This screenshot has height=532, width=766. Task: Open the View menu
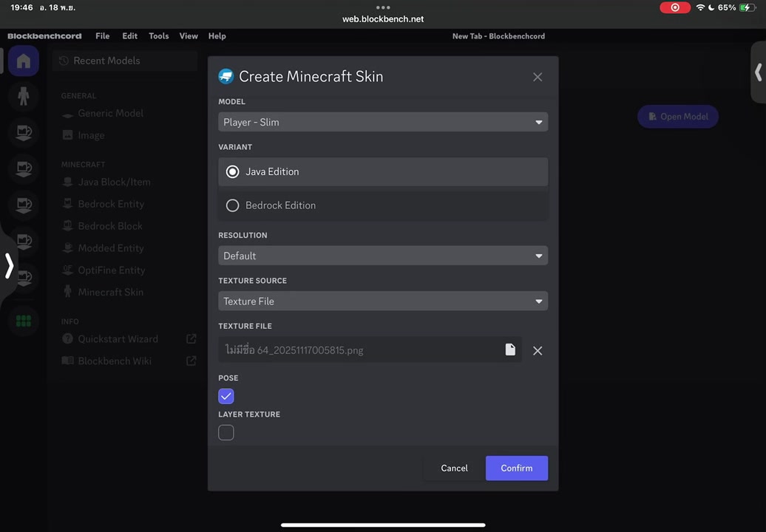(x=189, y=36)
